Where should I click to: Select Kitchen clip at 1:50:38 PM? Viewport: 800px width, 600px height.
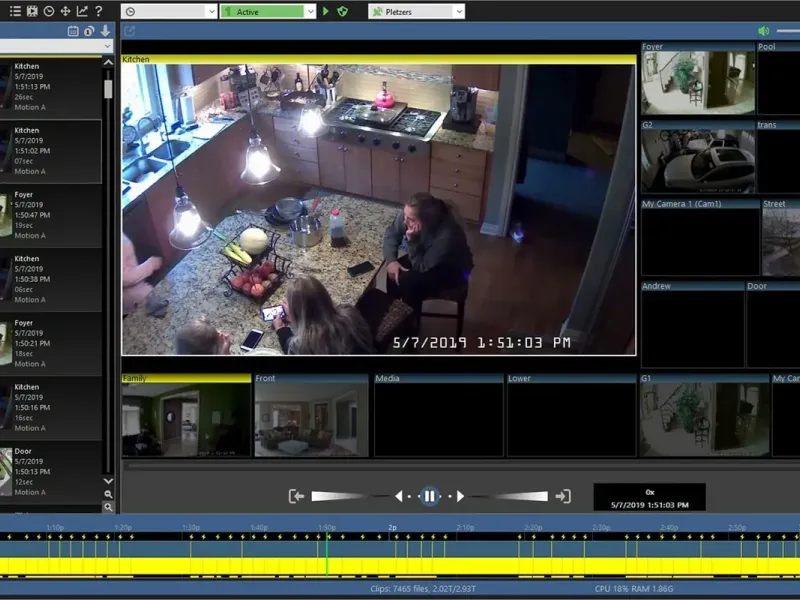pos(51,280)
